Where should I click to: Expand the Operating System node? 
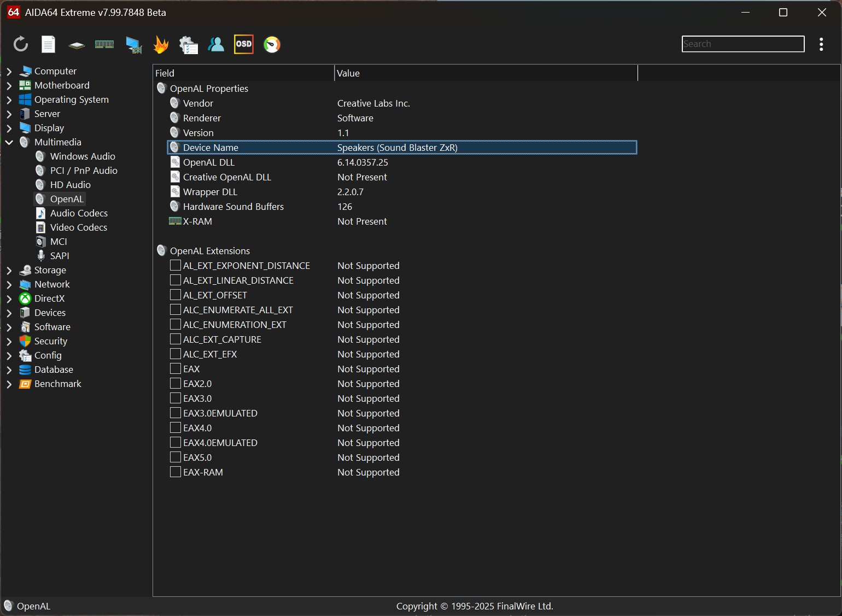[x=9, y=100]
